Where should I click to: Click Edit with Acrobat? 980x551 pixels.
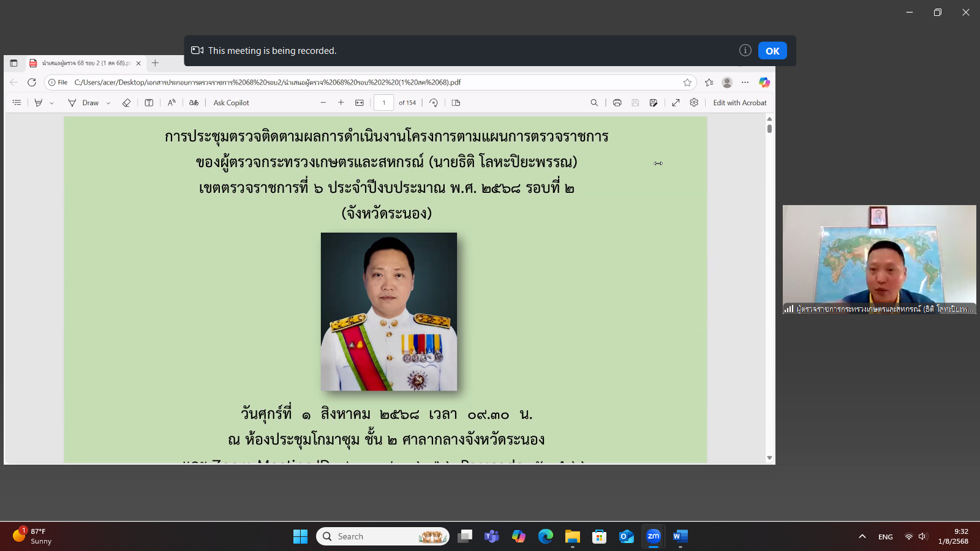740,103
